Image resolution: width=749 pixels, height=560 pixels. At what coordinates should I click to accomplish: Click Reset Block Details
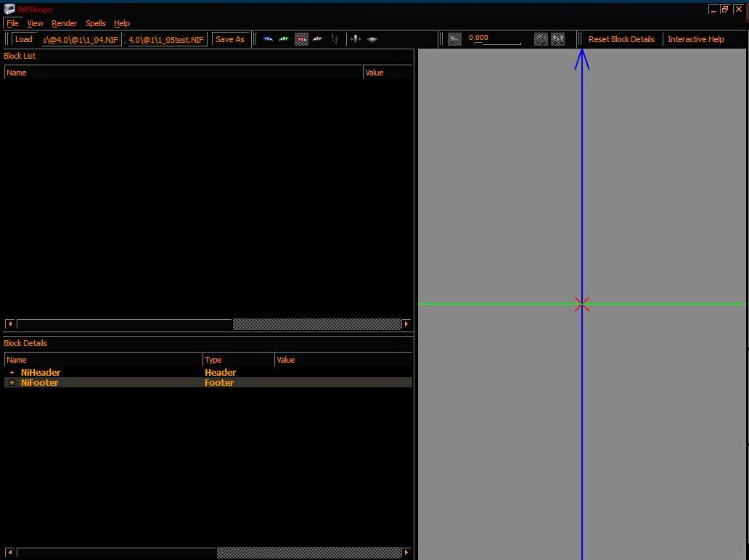pyautogui.click(x=621, y=39)
